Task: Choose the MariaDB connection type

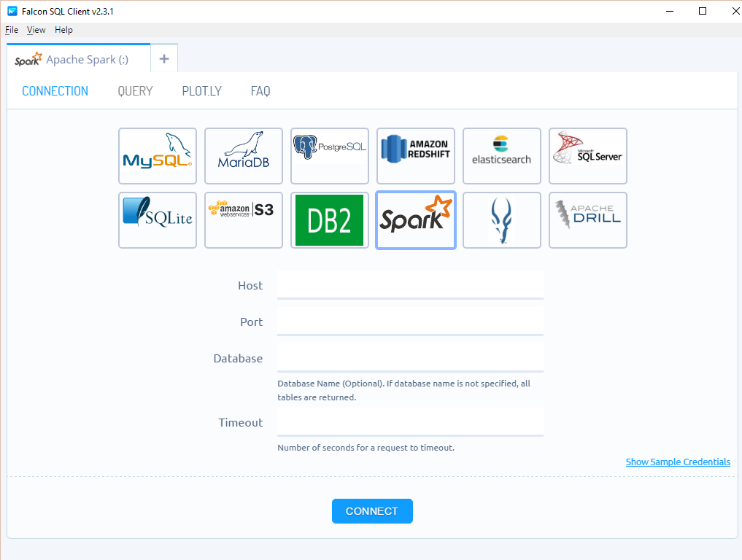Action: [244, 156]
